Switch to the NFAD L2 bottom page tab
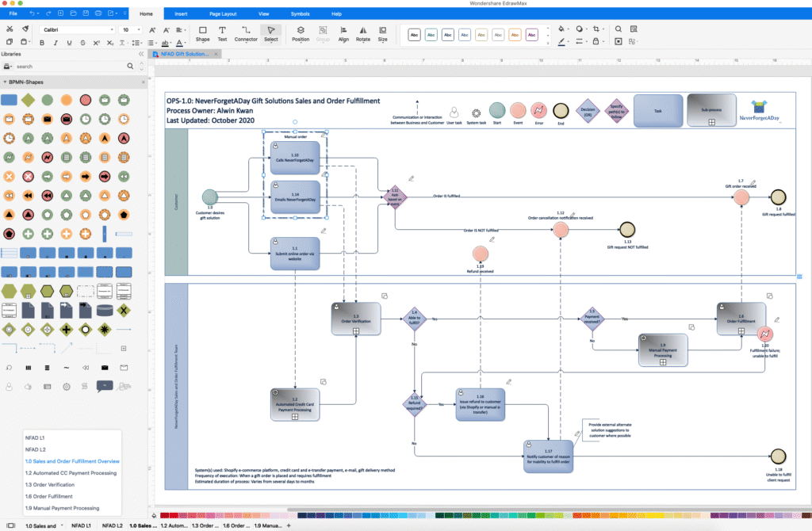This screenshot has width=812, height=531. [113, 525]
